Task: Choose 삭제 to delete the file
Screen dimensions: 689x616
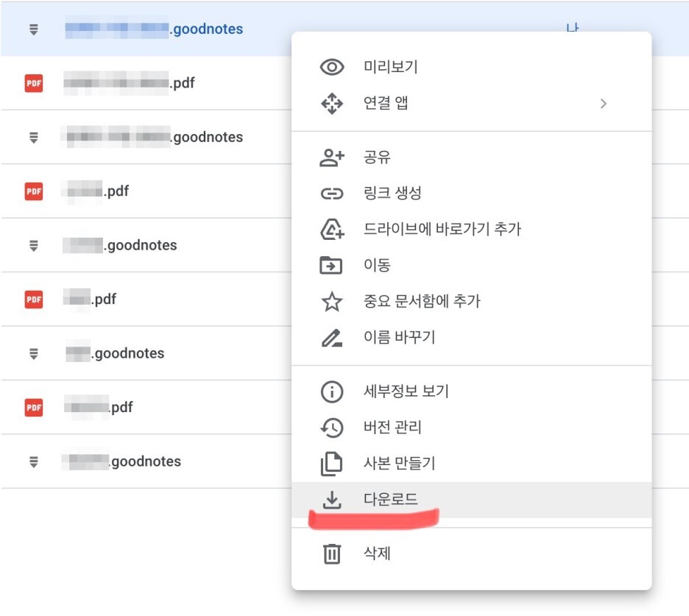Action: coord(472,553)
